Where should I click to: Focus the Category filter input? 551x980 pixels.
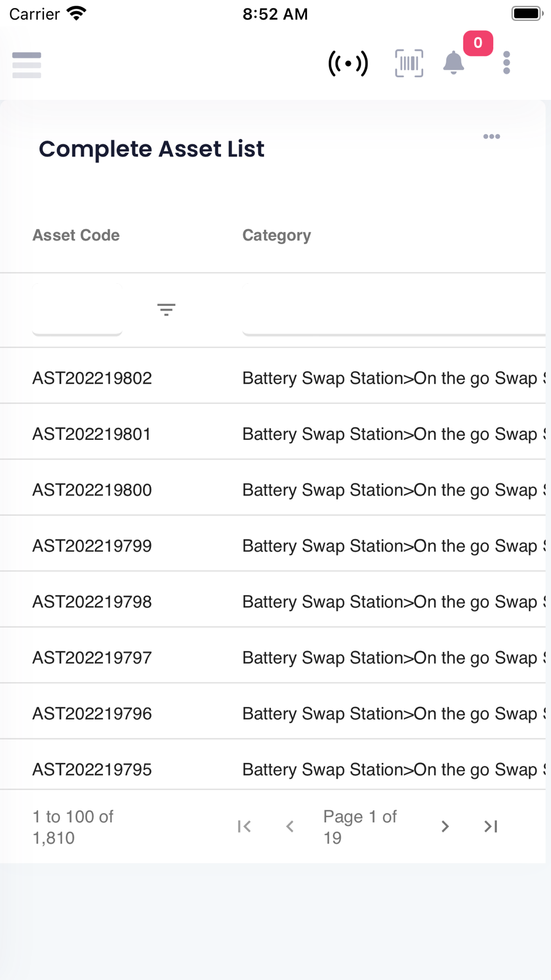point(393,309)
